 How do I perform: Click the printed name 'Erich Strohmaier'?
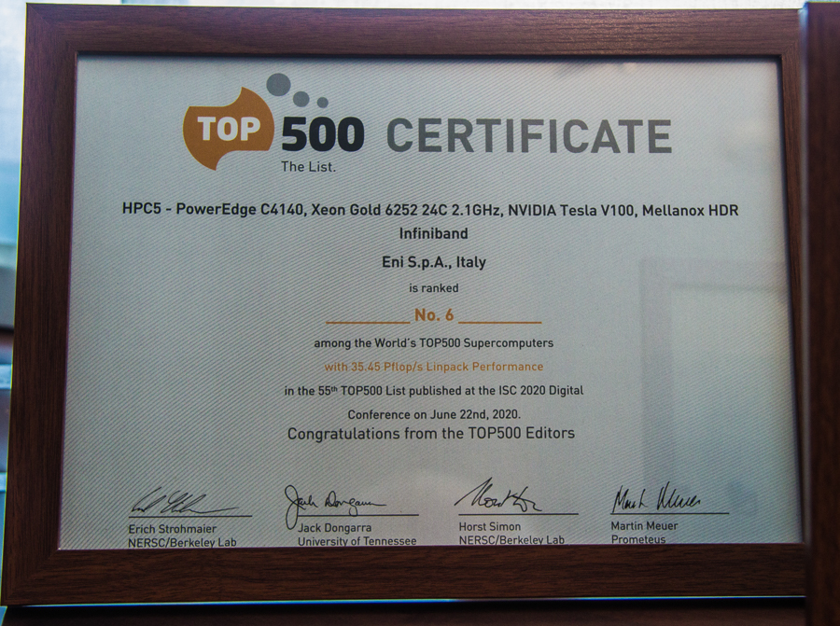[173, 529]
